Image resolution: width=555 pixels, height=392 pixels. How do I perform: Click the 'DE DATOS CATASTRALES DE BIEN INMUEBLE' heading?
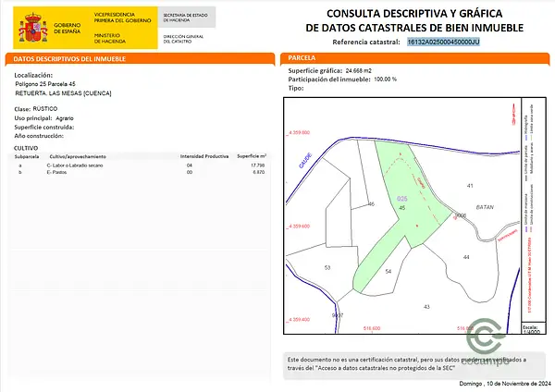(x=414, y=28)
